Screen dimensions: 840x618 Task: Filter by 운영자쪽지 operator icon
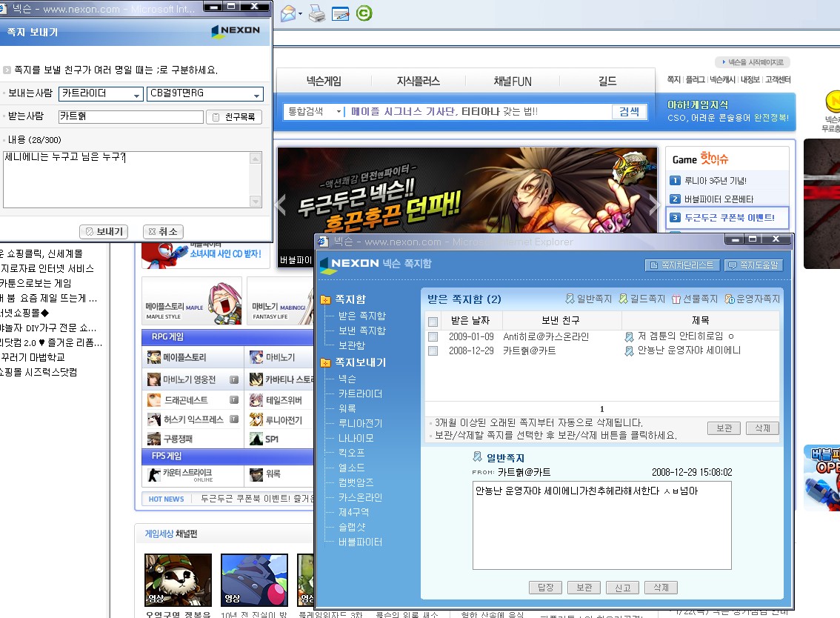(x=730, y=299)
